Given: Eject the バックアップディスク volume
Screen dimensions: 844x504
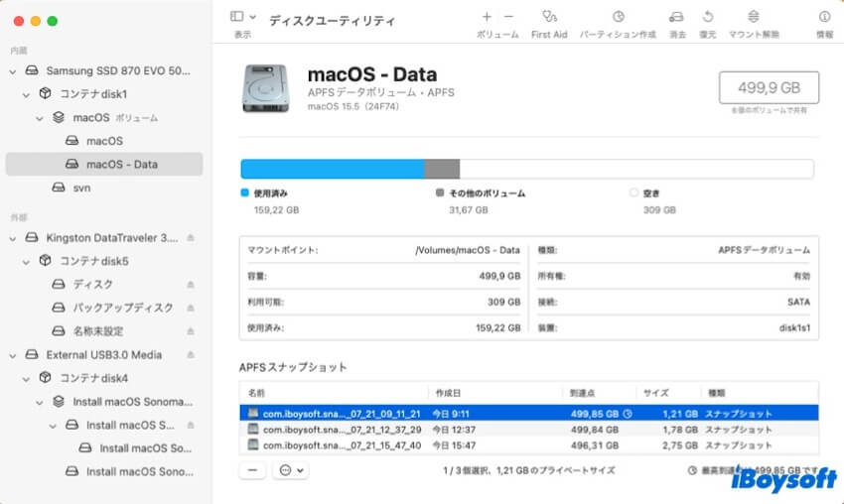Looking at the screenshot, I should point(191,308).
